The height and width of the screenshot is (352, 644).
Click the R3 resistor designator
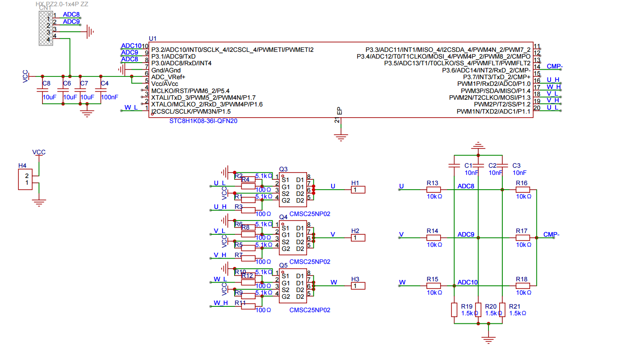pos(238,207)
